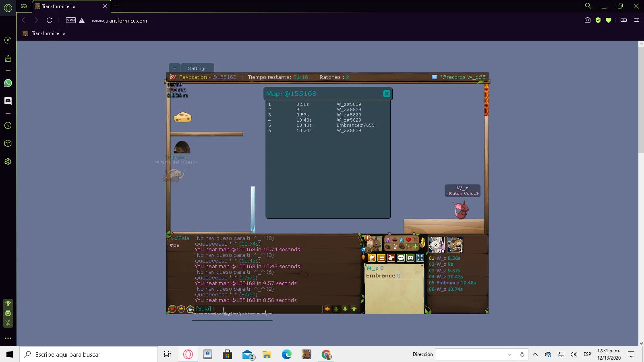Viewport: 644px width, 362px height.
Task: Open a new browser tab
Action: pos(117,6)
